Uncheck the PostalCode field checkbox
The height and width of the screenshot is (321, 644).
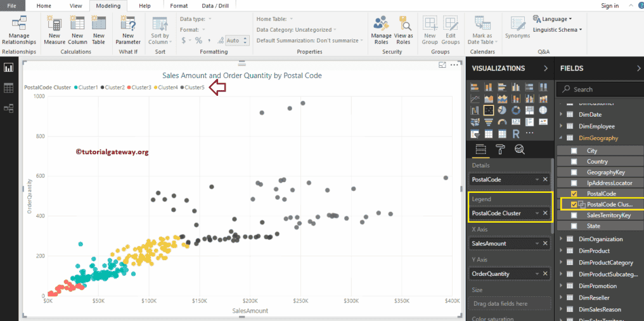point(574,193)
